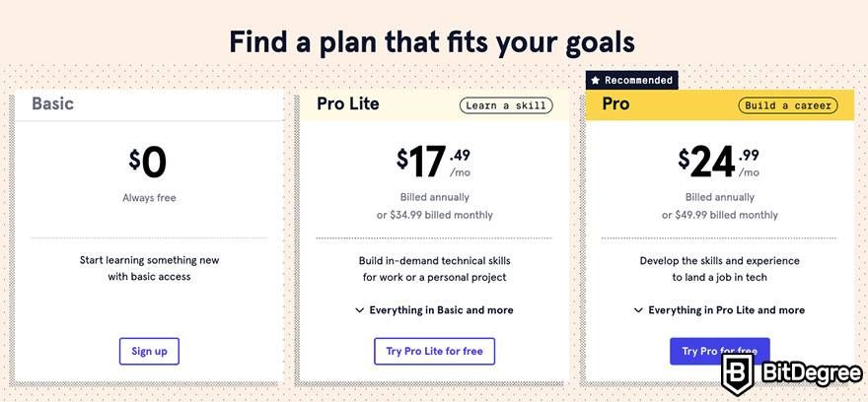Click the BitDegree shield logo icon
Screen dimensions: 868x402
(738, 372)
